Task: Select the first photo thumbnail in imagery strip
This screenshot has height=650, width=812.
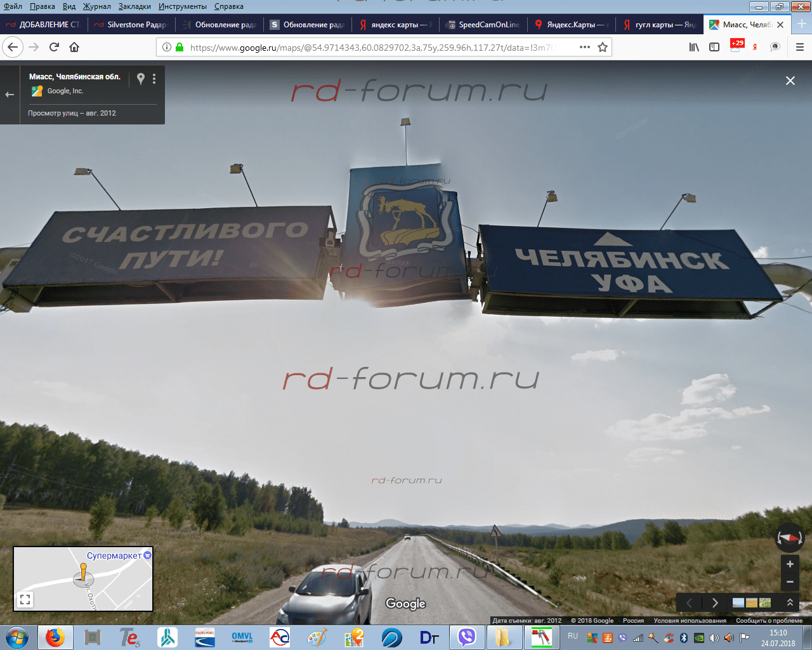Action: pyautogui.click(x=738, y=602)
